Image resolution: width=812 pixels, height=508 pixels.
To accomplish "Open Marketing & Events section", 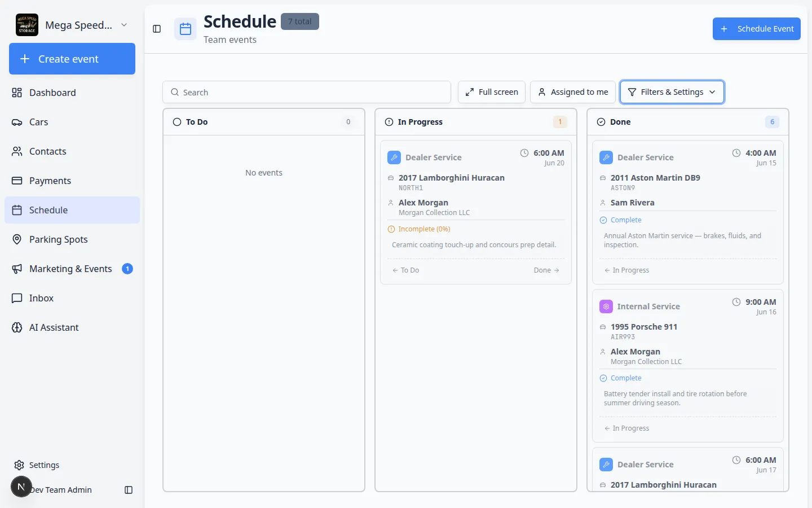I will (x=72, y=269).
